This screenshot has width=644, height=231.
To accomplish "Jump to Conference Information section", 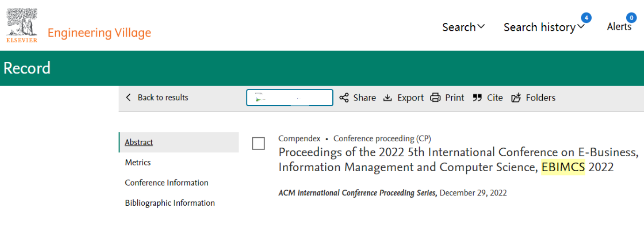I will (x=167, y=182).
